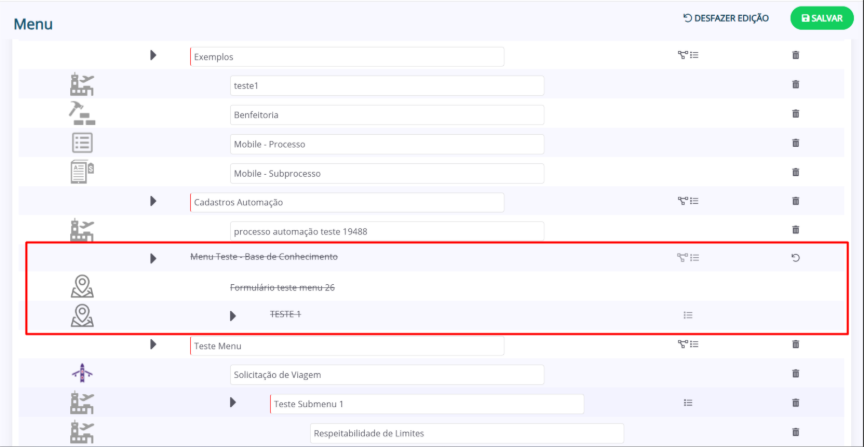Edit processo automação teste 19488 field
This screenshot has height=447, width=864.
(387, 231)
